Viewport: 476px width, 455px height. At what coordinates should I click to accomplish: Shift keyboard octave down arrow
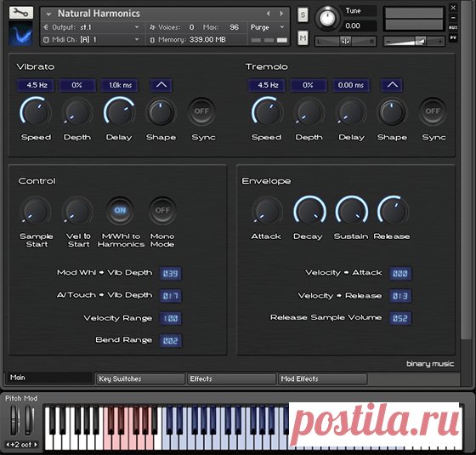click(x=8, y=445)
